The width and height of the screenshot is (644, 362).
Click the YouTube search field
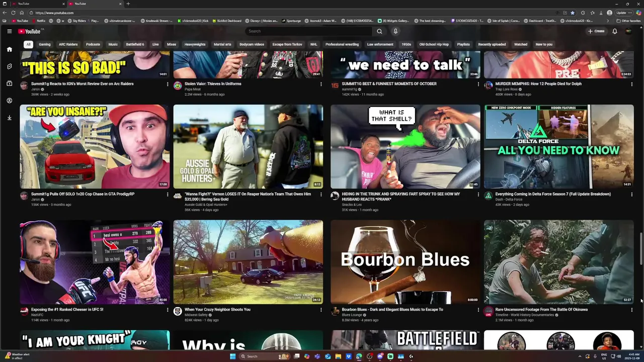(x=308, y=31)
